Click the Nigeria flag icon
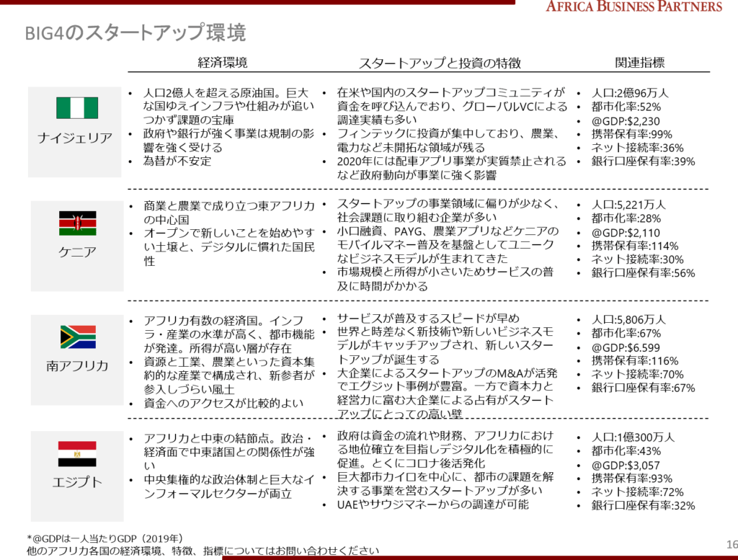The width and height of the screenshot is (738, 560). coord(77,108)
